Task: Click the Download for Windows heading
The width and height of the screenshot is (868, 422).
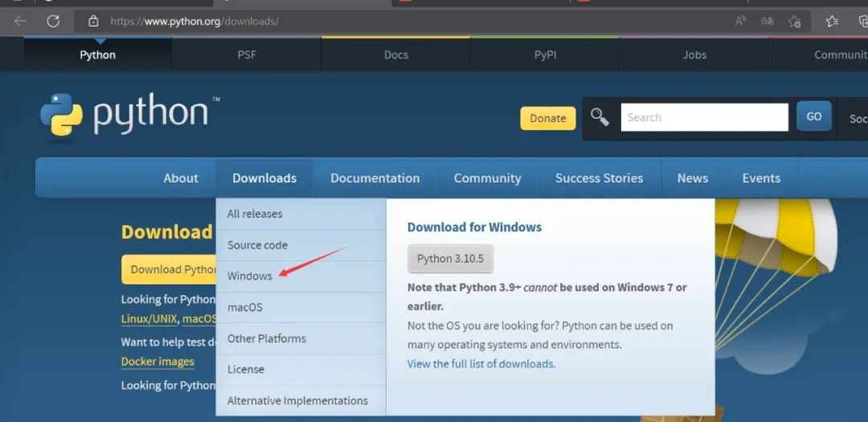Action: (474, 227)
